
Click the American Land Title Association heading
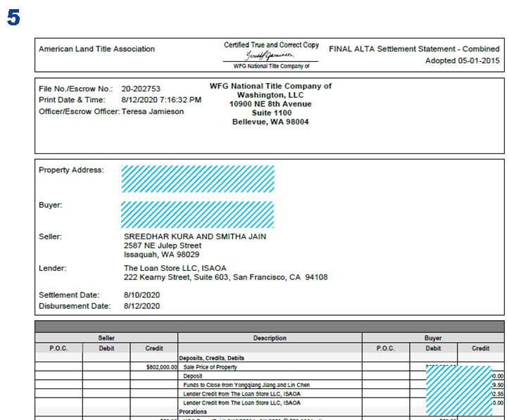coord(96,49)
